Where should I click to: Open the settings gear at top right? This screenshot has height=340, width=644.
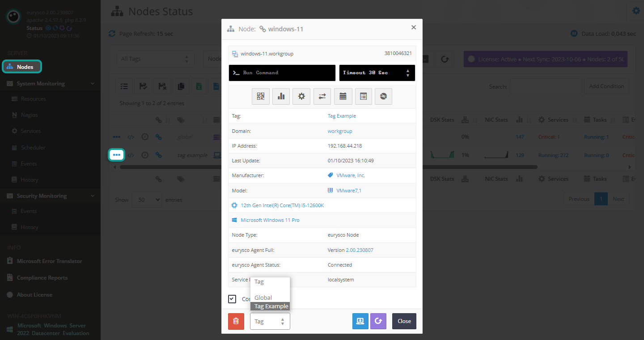636,11
